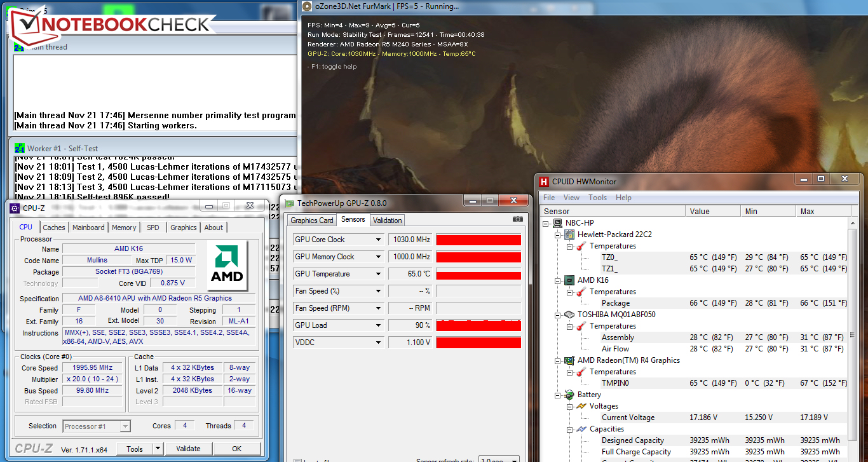Click the Battery icon in HWMonitor tree

569,395
